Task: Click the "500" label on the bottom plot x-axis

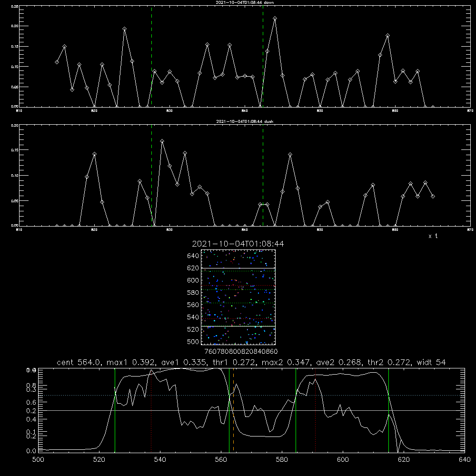Action: click(x=38, y=460)
